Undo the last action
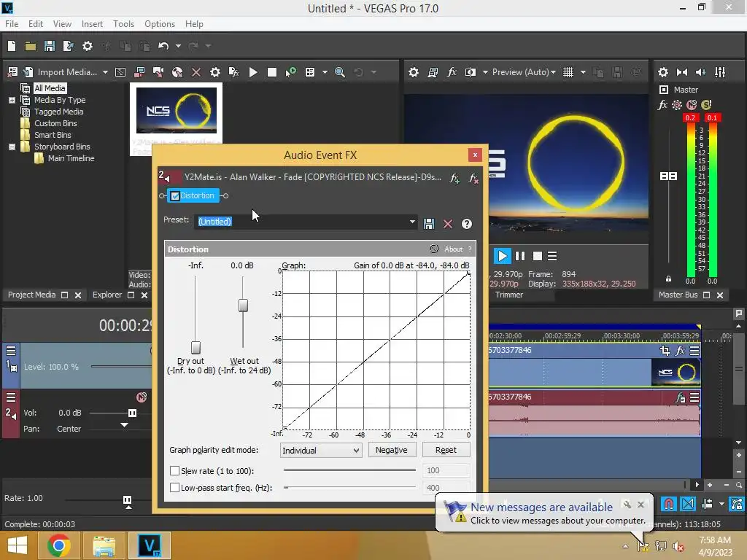The image size is (747, 560). 163,46
